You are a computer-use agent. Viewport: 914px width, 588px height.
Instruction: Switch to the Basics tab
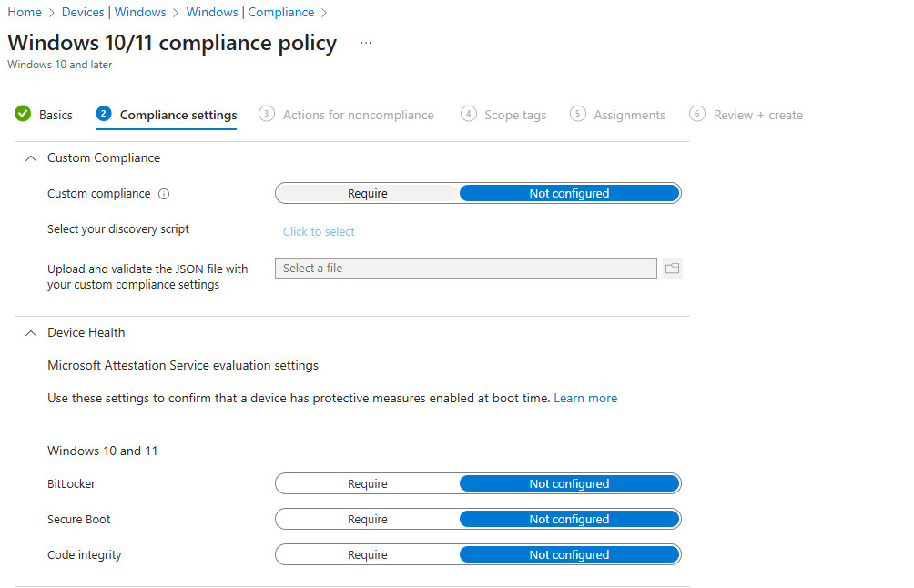click(x=56, y=115)
